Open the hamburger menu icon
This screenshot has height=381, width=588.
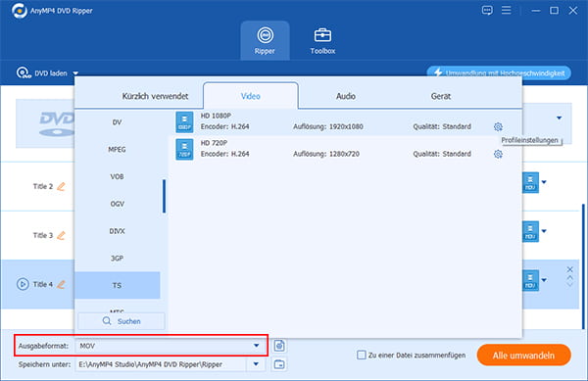pos(507,10)
